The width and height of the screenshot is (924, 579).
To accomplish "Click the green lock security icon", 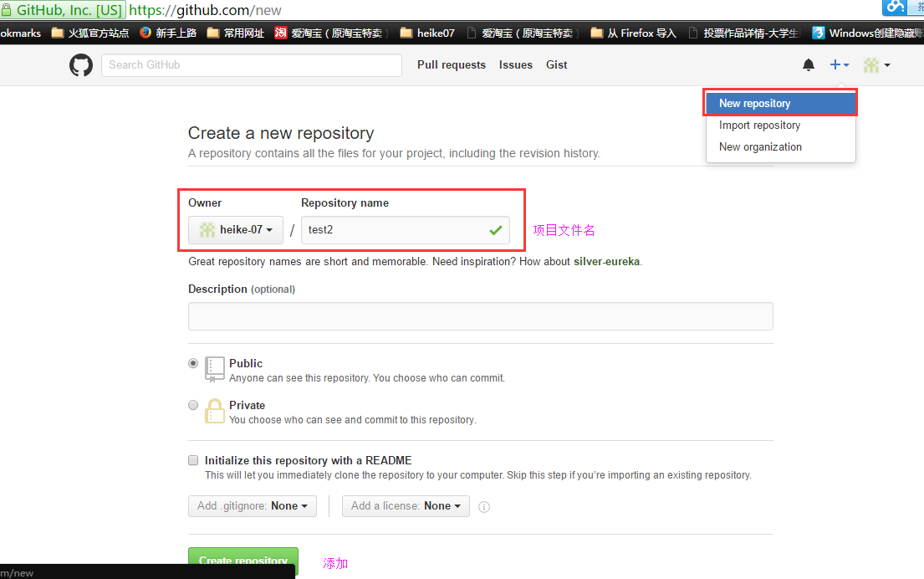I will pyautogui.click(x=6, y=10).
